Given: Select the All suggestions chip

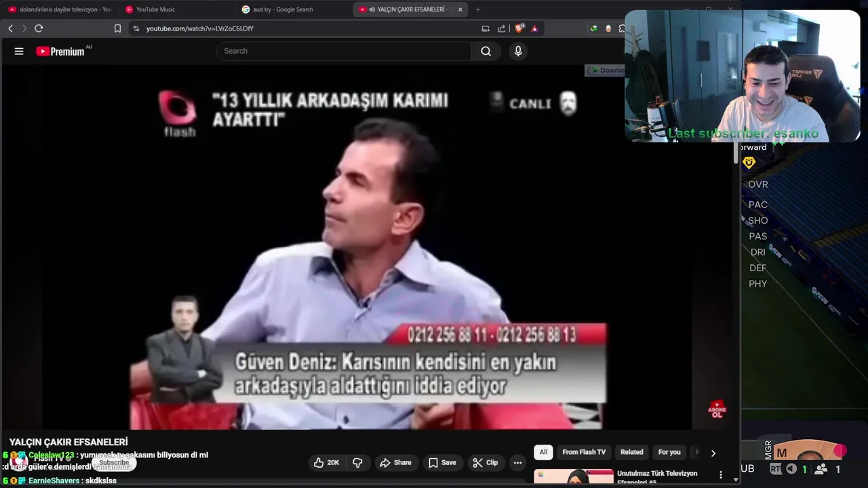Looking at the screenshot, I should 543,452.
